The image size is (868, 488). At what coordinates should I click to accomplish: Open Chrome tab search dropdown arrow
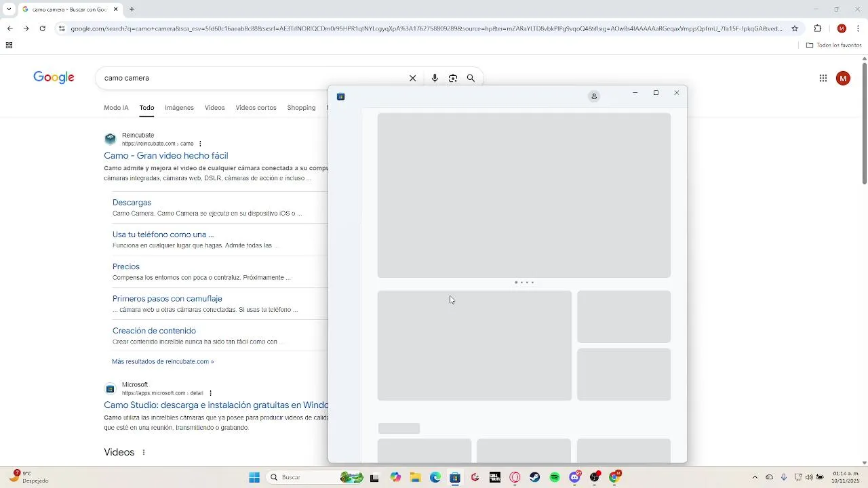(9, 9)
